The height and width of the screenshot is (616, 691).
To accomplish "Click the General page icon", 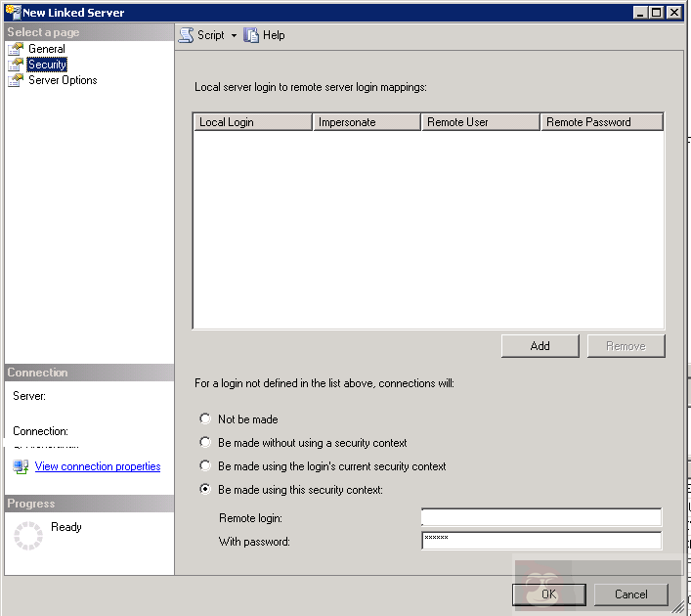I will tap(16, 49).
